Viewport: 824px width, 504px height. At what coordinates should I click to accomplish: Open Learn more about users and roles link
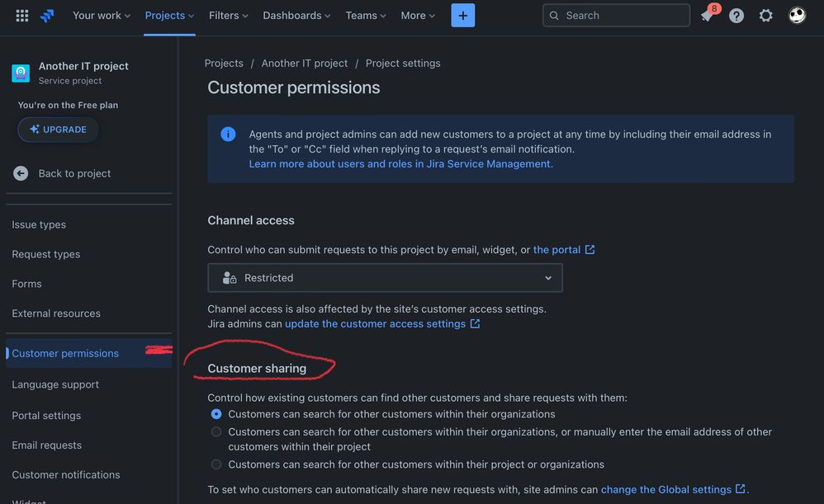(401, 164)
